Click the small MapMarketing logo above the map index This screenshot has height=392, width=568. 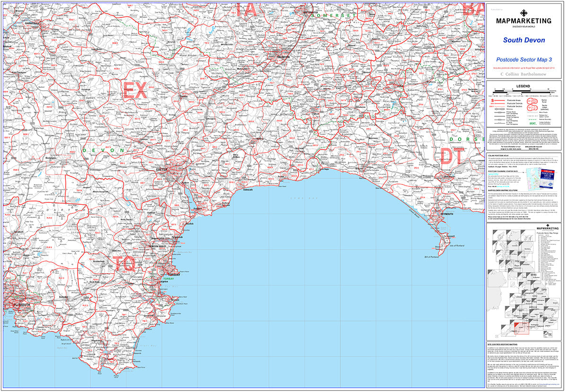(x=548, y=228)
